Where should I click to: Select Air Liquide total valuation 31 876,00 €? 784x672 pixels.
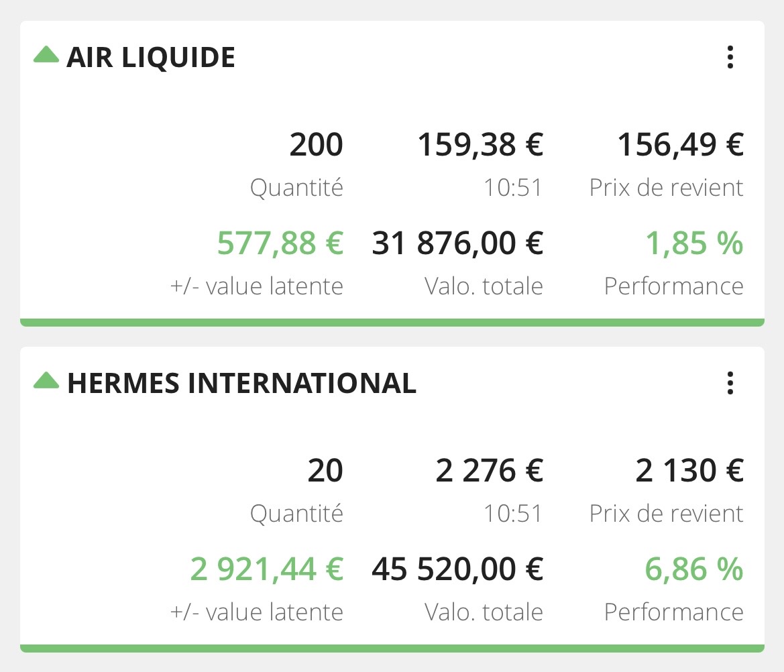pos(457,243)
